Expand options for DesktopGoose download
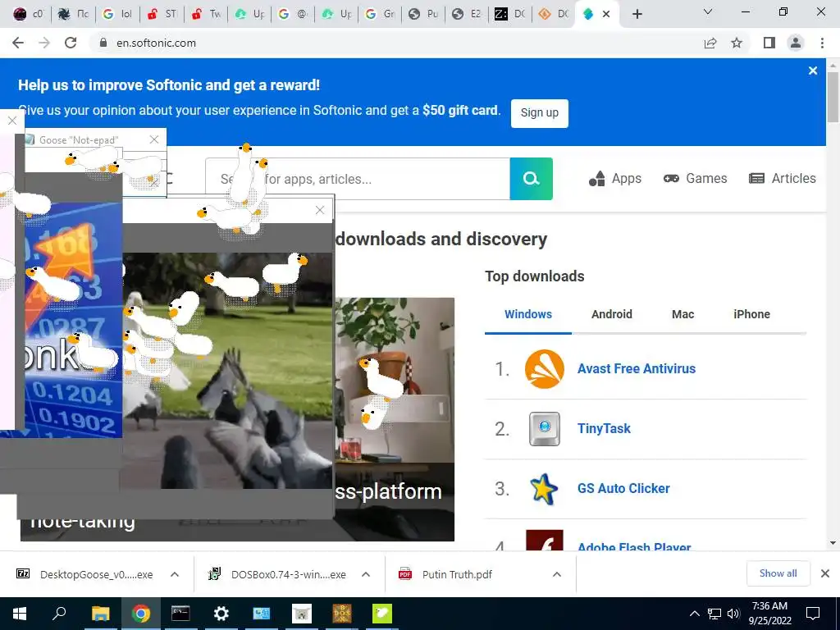 (x=175, y=574)
